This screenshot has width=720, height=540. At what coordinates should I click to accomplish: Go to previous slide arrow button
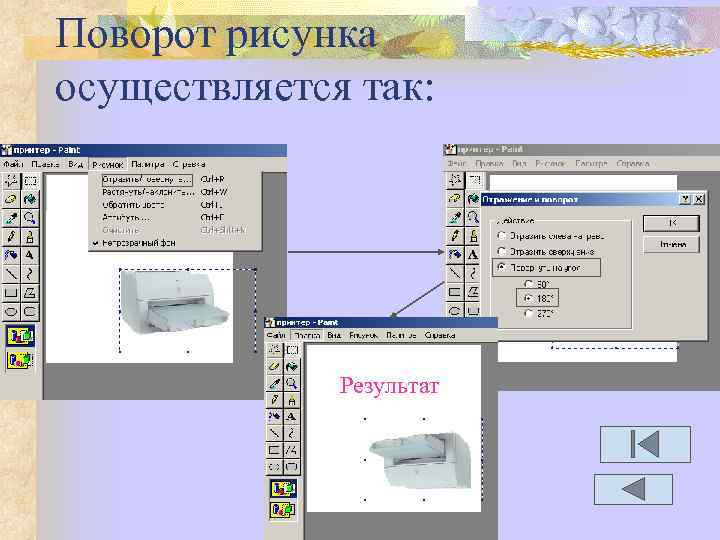(x=633, y=489)
